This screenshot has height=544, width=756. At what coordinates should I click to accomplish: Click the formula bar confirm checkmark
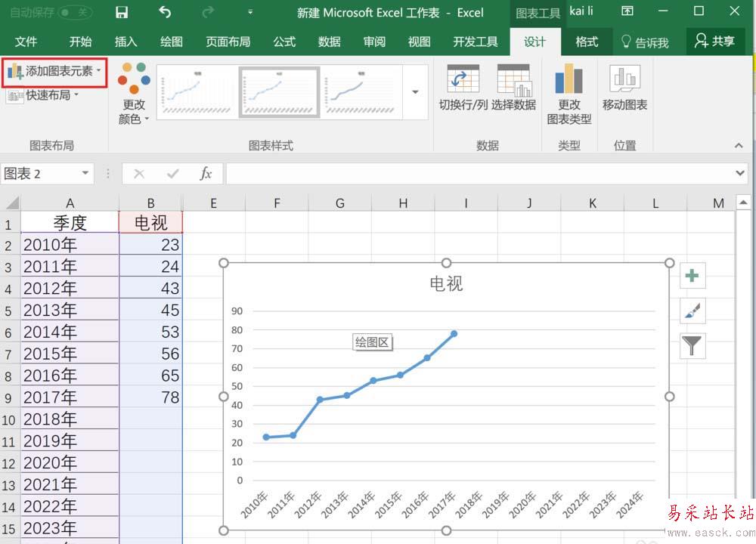pos(172,174)
